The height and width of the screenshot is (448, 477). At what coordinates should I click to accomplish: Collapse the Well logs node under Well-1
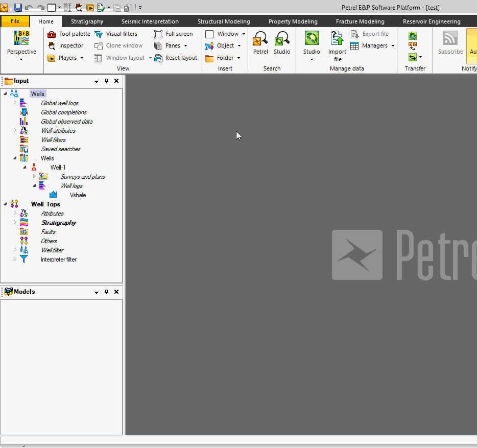coord(34,185)
